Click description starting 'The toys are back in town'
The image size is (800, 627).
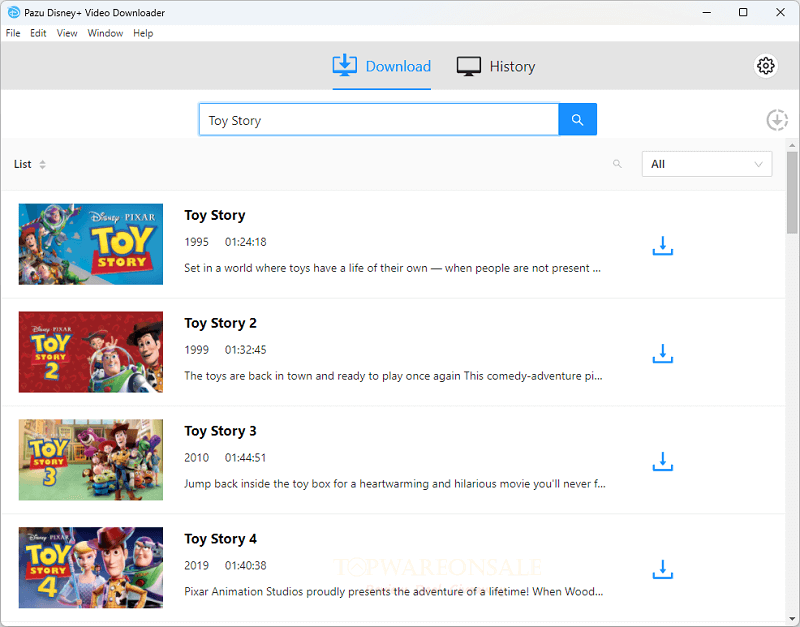pos(393,376)
